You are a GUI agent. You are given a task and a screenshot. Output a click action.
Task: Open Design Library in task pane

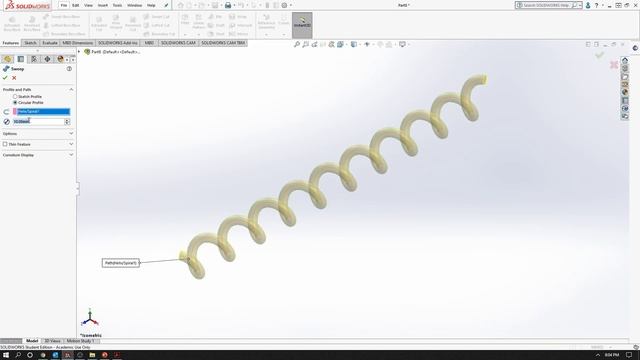[x=624, y=68]
